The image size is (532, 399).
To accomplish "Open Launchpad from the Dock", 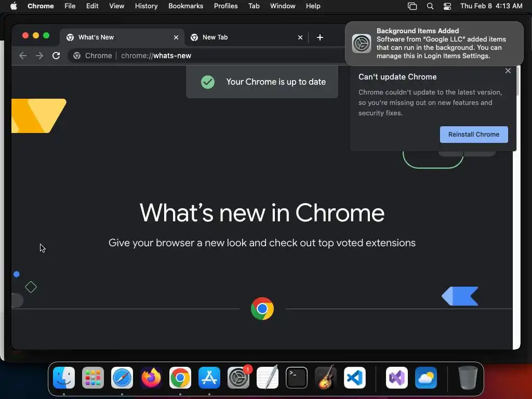I will [x=93, y=378].
